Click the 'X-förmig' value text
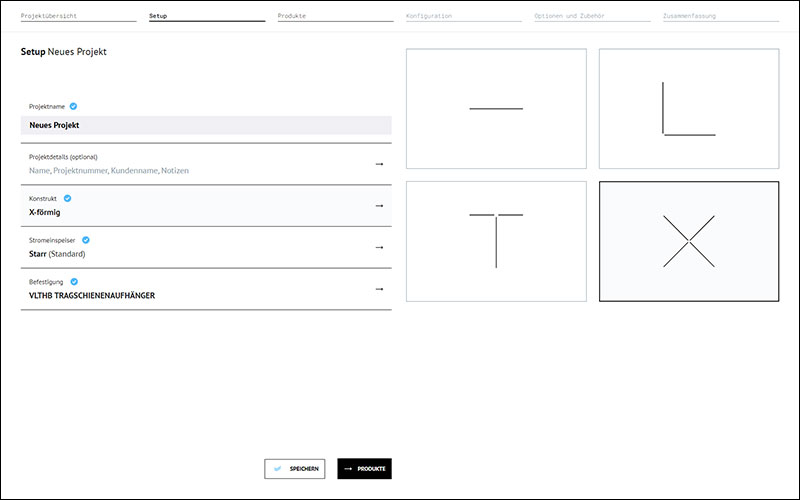The height and width of the screenshot is (500, 800). [x=44, y=212]
